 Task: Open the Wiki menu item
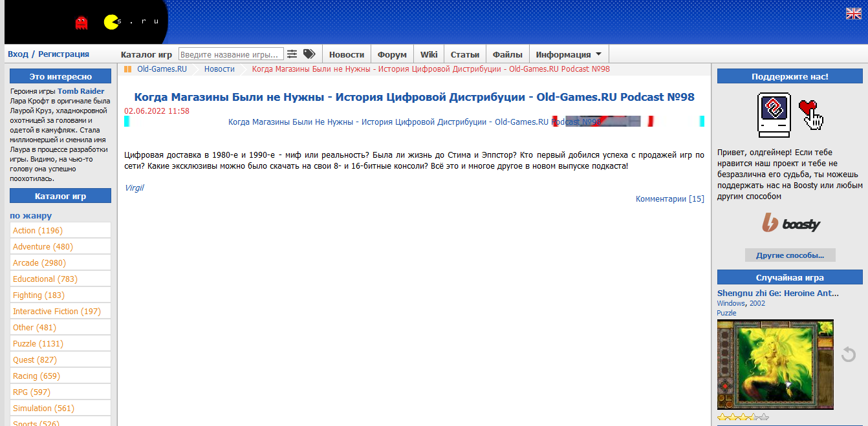click(429, 54)
